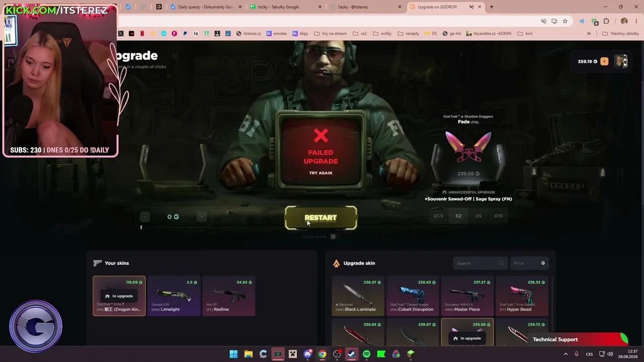Open File Explorer from the taskbar
Image resolution: width=644 pixels, height=362 pixels.
tap(249, 354)
